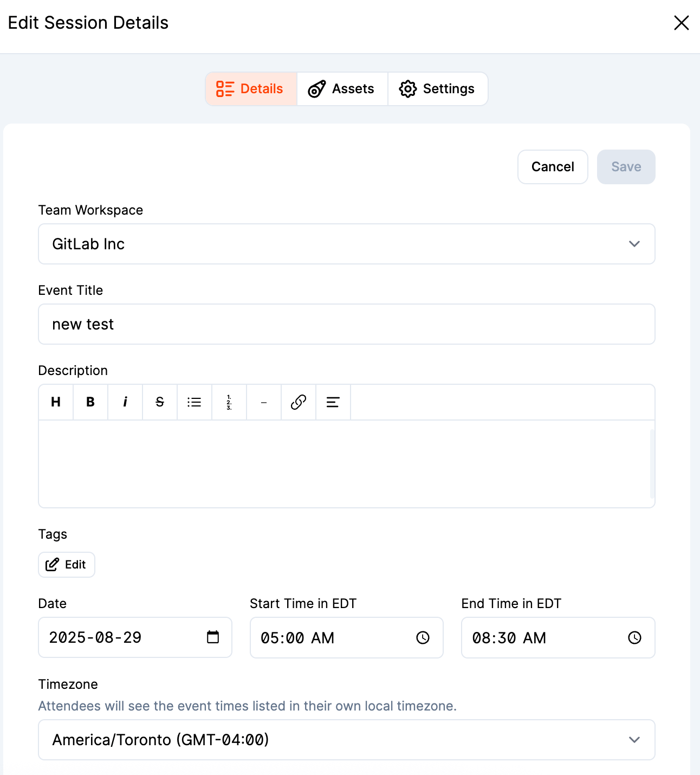The width and height of the screenshot is (700, 775).
Task: Click the Assets tab rocket icon
Action: tap(317, 89)
